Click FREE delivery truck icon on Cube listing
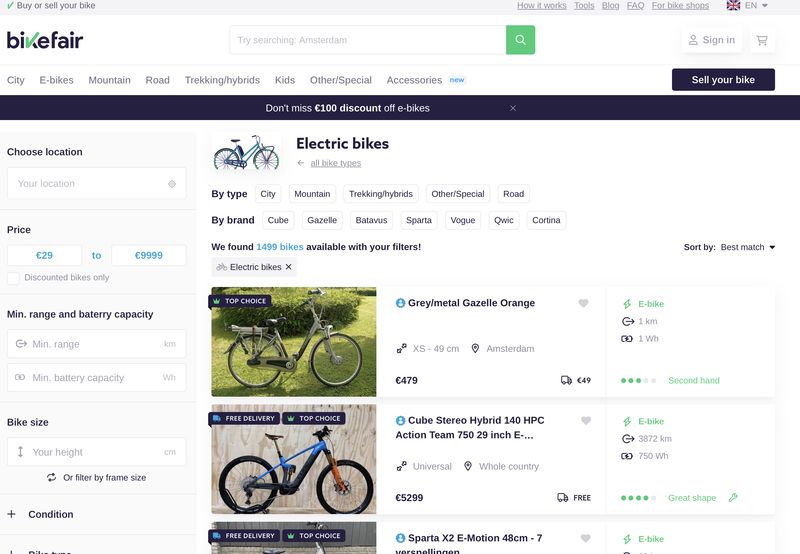The height and width of the screenshot is (554, 800). pos(562,497)
